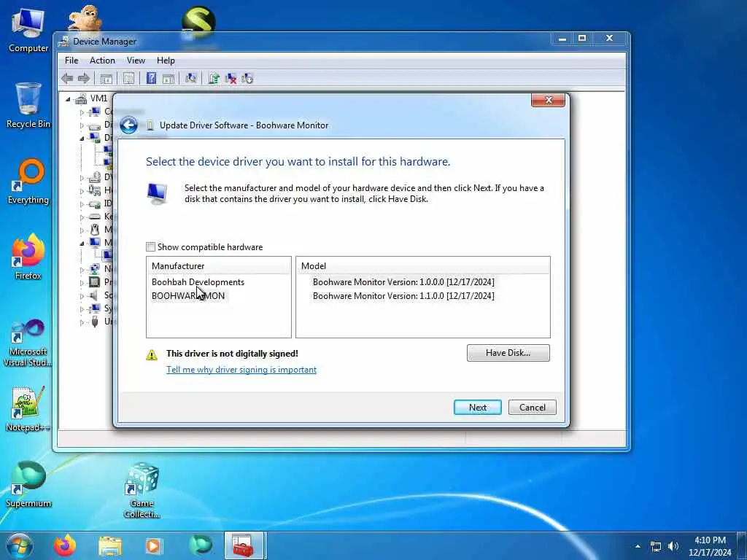Click the blue back arrow in the driver wizard
Image resolution: width=747 pixels, height=560 pixels.
128,125
